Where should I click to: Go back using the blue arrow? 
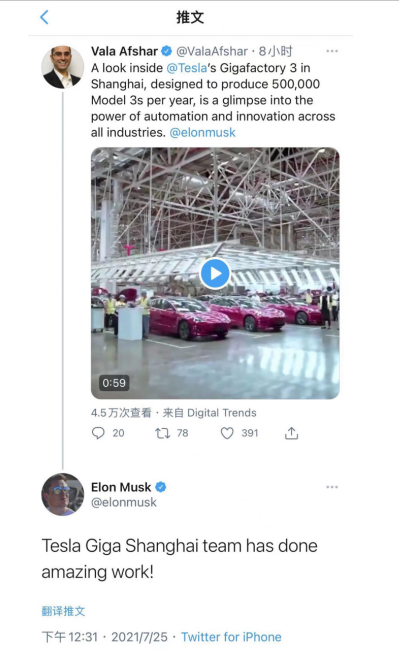click(44, 17)
